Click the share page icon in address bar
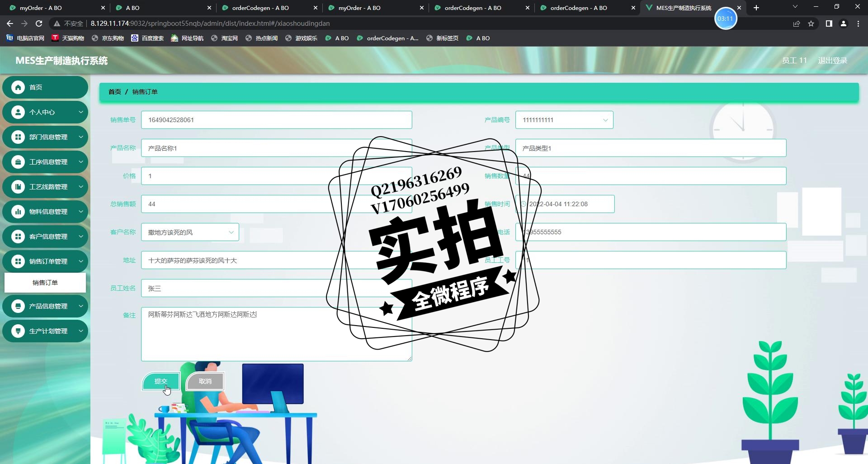 (797, 24)
